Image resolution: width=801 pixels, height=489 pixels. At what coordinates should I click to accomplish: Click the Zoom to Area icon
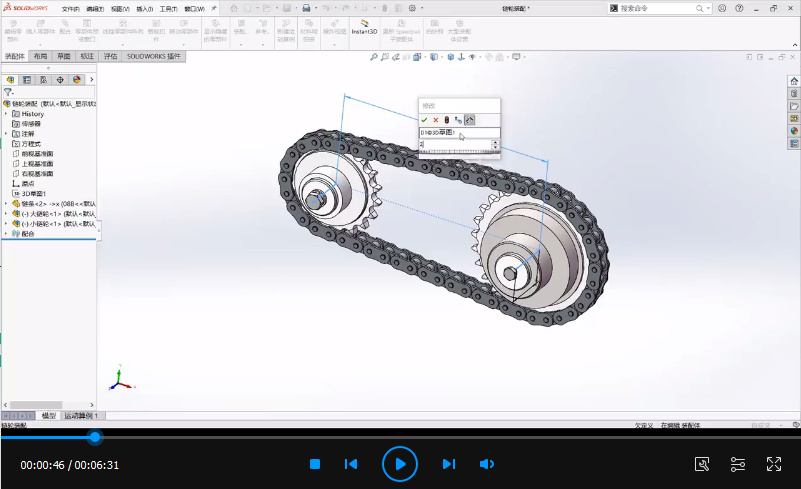tap(385, 57)
